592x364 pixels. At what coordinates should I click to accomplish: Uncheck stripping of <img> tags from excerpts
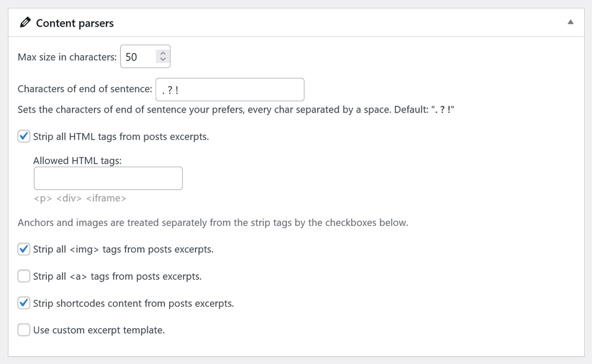coord(24,249)
